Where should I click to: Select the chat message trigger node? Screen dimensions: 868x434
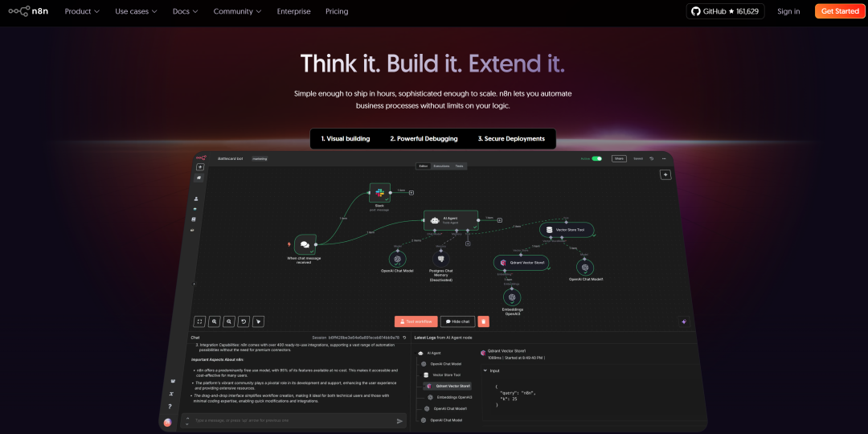(305, 244)
